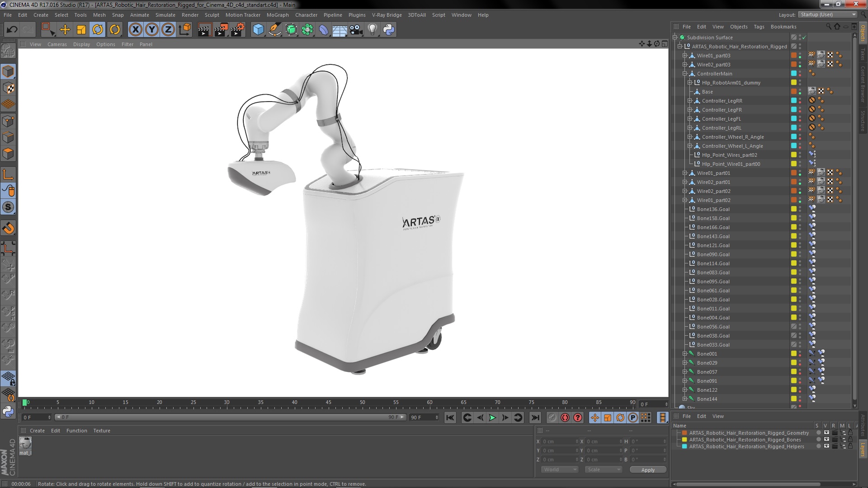Go to end of animation
Screen dimensions: 868x488
click(x=535, y=418)
